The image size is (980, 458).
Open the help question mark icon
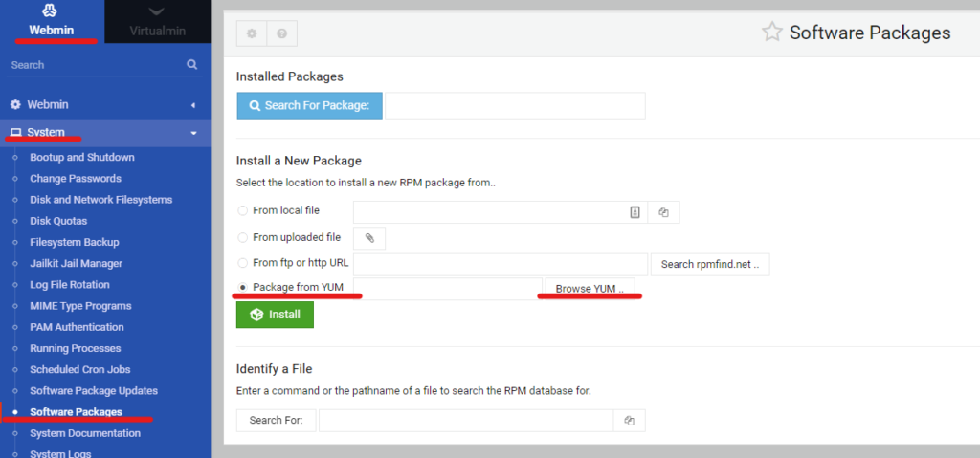tap(282, 33)
